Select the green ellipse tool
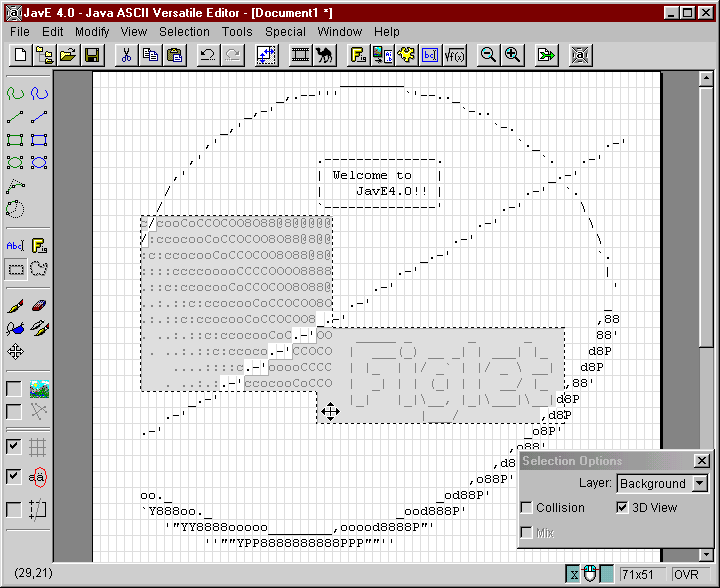 (x=15, y=162)
